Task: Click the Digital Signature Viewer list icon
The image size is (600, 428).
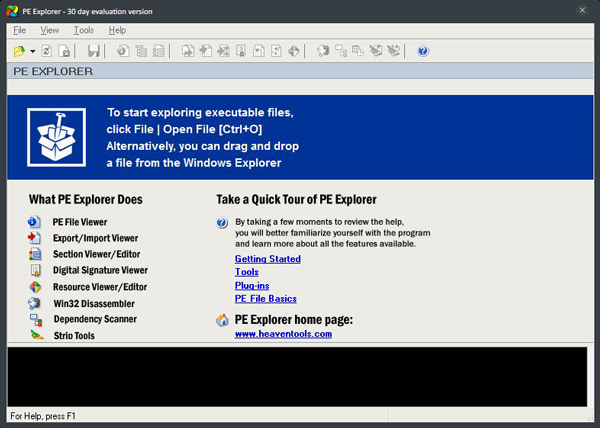Action: coord(35,270)
